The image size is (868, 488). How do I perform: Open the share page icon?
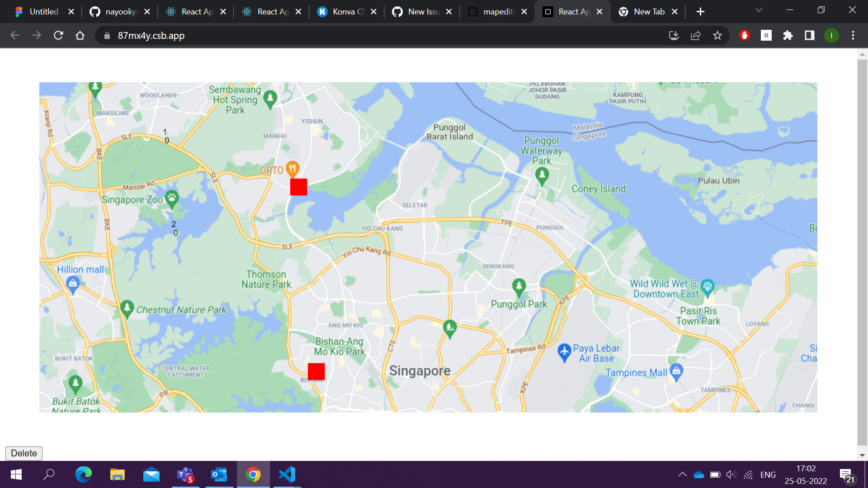tap(696, 35)
